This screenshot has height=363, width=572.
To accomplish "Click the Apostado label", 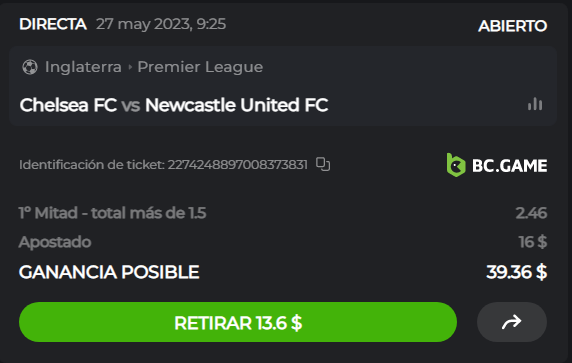I will [55, 242].
